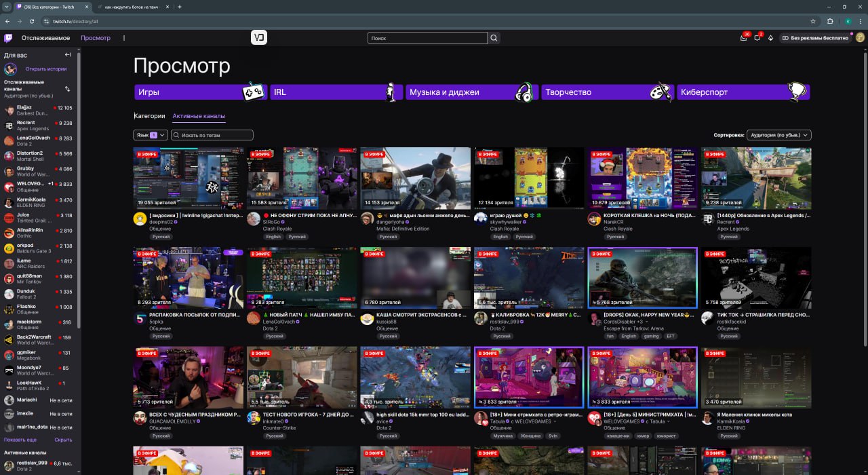Open Отслеживаемое in the top navigation
The image size is (868, 475).
coord(45,38)
